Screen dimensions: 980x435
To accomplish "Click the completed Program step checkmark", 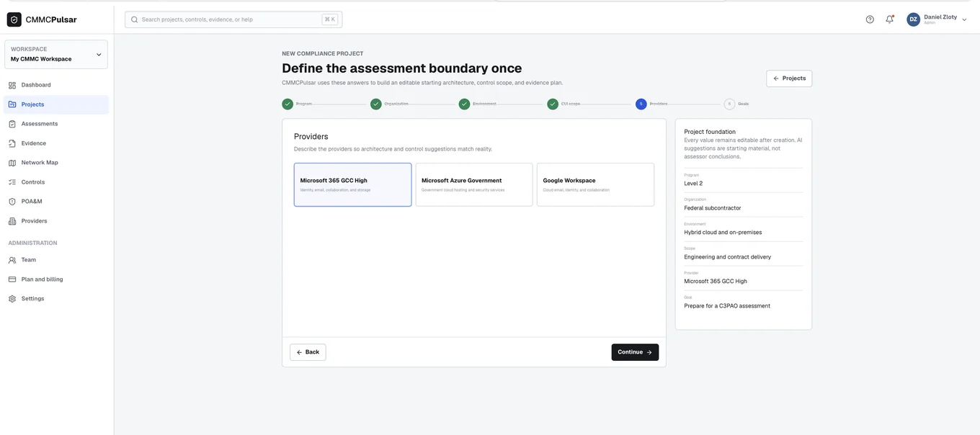I will pyautogui.click(x=288, y=104).
